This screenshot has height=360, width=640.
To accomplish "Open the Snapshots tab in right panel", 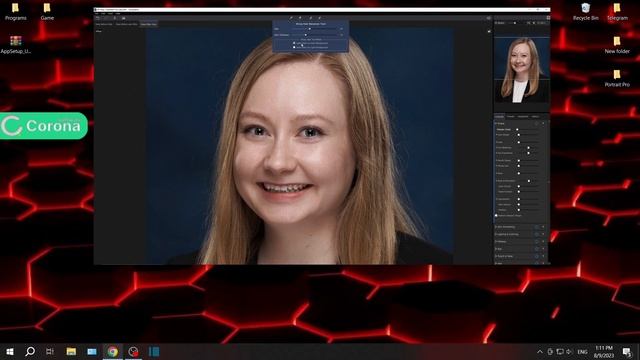I will coord(523,117).
